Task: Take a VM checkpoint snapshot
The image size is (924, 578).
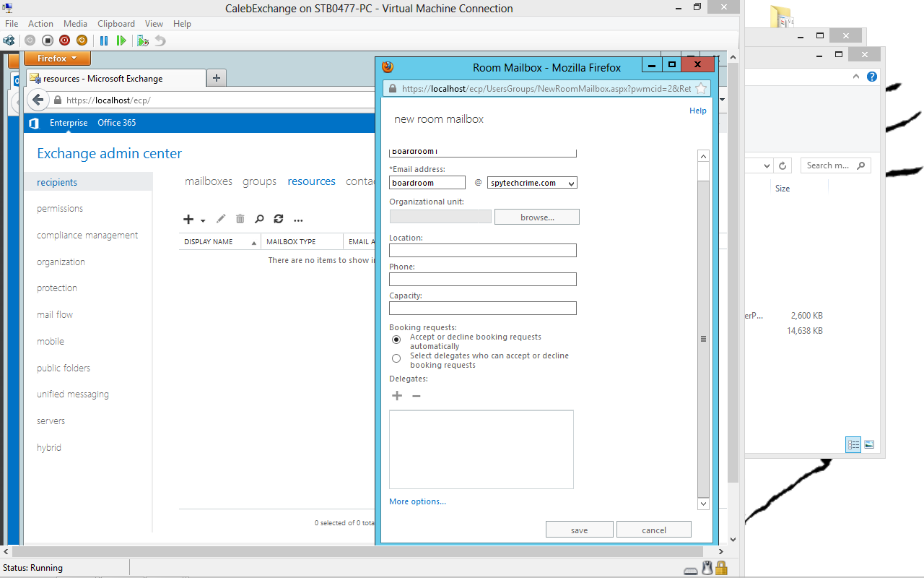Action: [x=144, y=40]
